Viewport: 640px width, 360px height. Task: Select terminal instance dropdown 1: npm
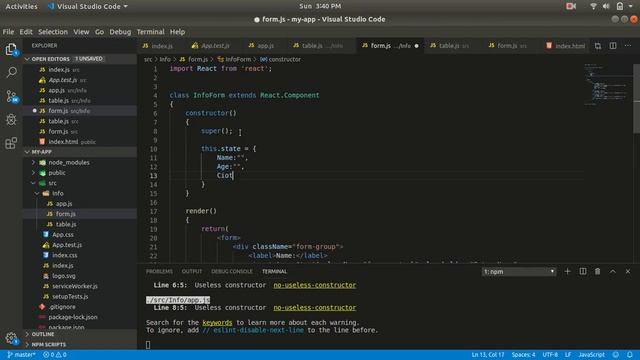point(519,271)
